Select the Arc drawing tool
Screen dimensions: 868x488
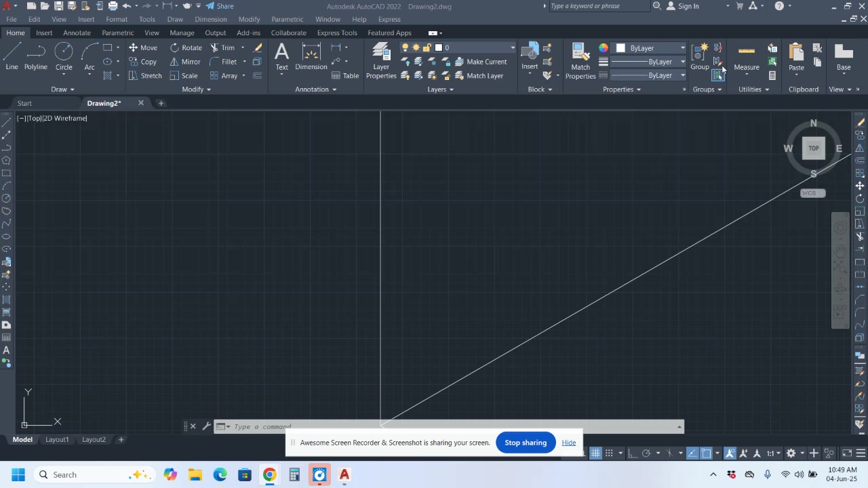[x=90, y=56]
